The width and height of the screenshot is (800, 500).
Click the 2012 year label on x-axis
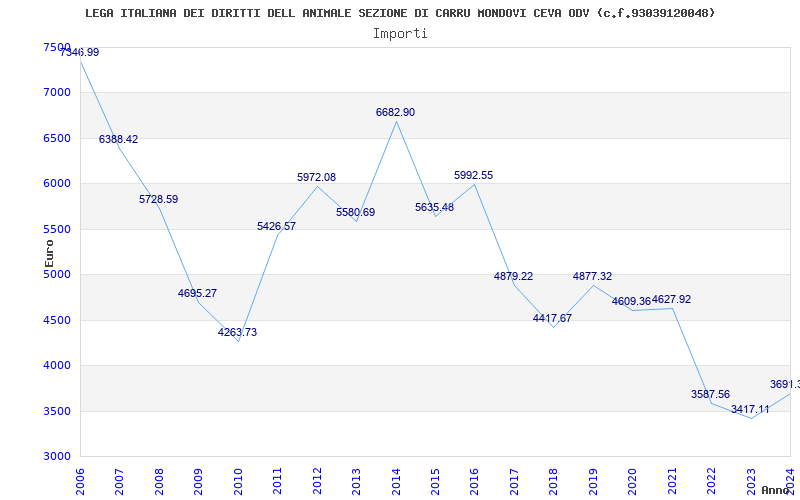(x=317, y=483)
